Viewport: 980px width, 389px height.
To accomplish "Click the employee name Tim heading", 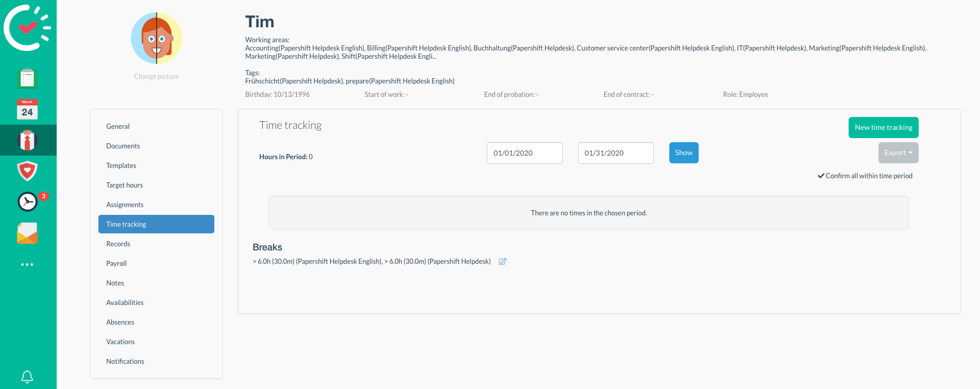I will click(260, 22).
